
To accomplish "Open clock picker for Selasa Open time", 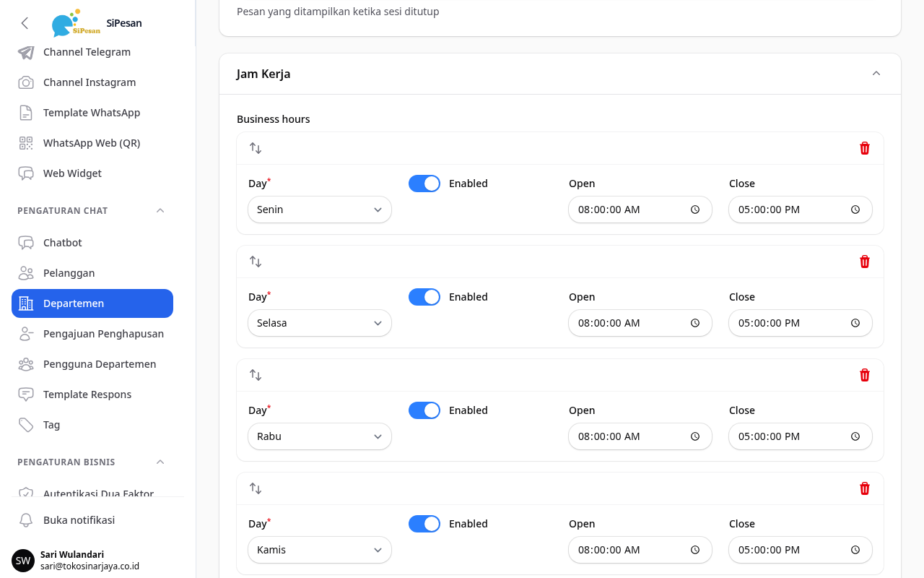I will pyautogui.click(x=695, y=323).
